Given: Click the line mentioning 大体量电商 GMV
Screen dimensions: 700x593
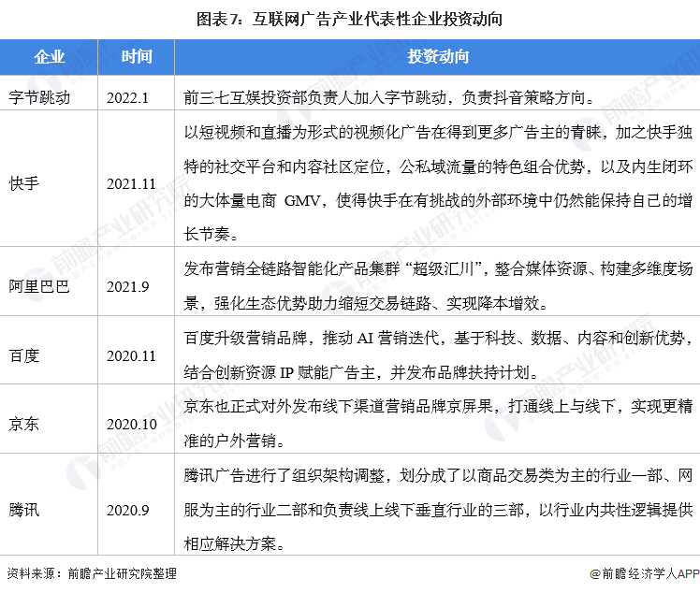Looking at the screenshot, I should [438, 200].
